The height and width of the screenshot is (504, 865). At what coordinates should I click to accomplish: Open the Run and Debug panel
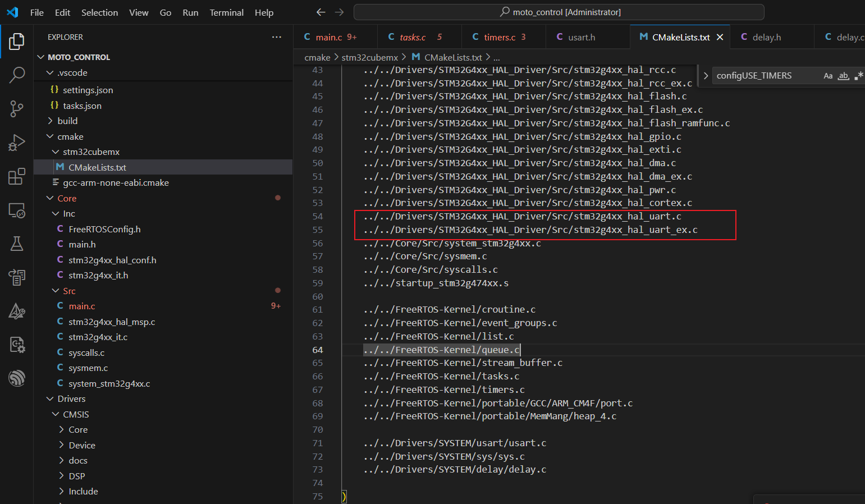[x=17, y=143]
